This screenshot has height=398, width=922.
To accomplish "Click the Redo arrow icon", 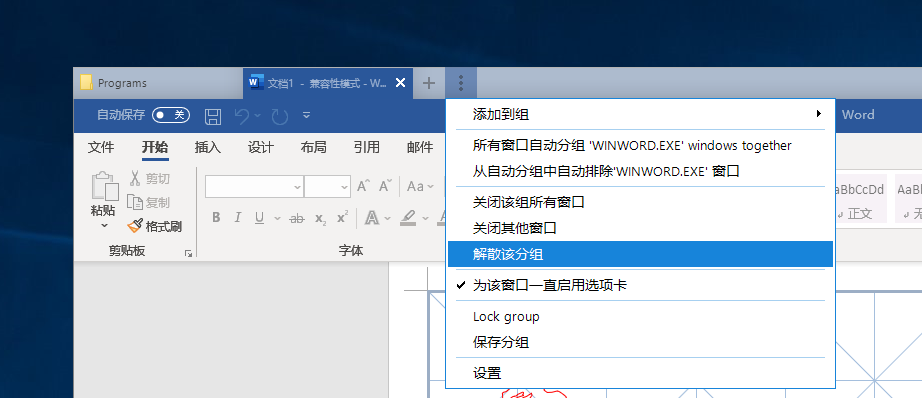I will [x=280, y=116].
